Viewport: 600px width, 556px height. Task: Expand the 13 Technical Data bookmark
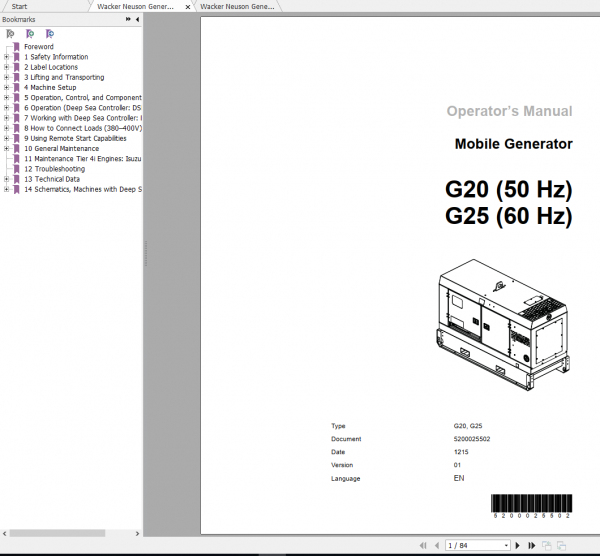pyautogui.click(x=6, y=179)
